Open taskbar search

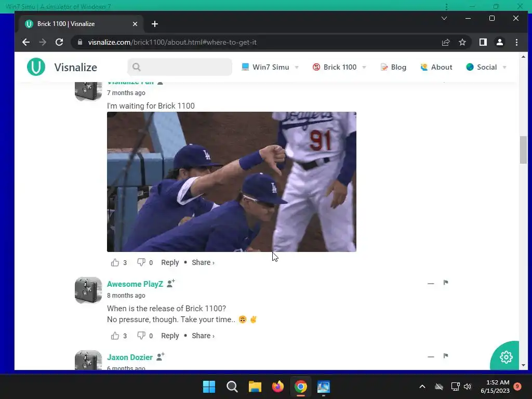click(x=232, y=387)
